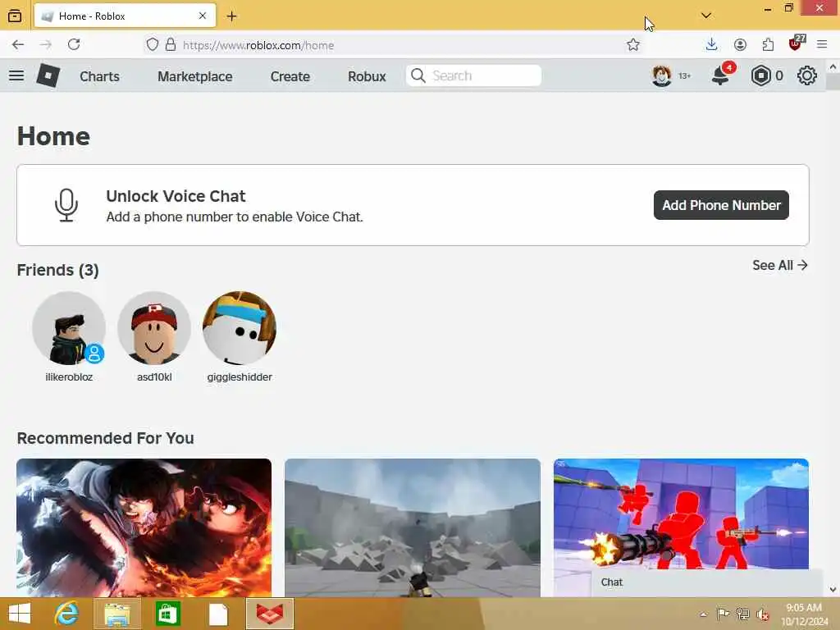Click the magnifying glass search icon
Screen dimensions: 840x630
[418, 75]
